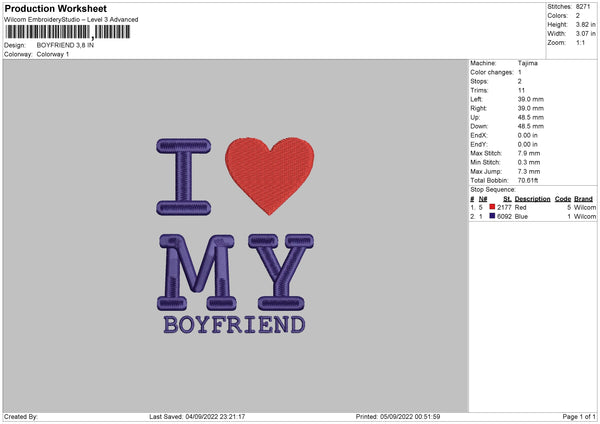This screenshot has width=600, height=424.
Task: Select the blue color swatch in Stop Sequence
Action: tap(493, 216)
